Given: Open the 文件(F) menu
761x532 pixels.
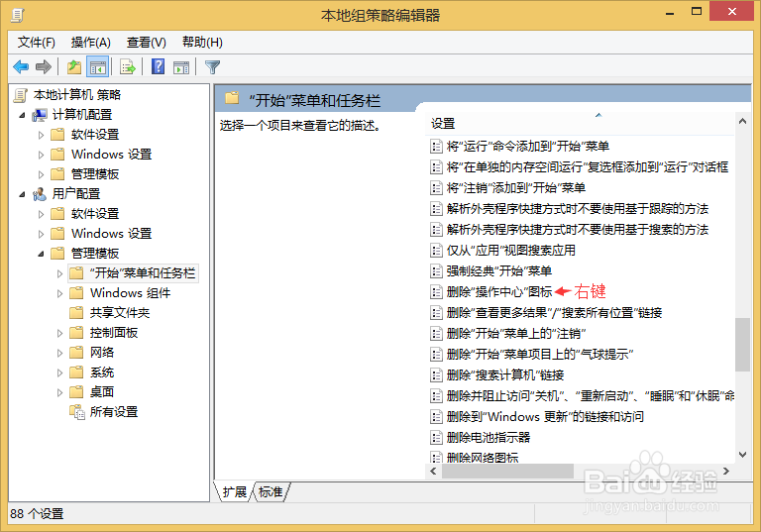Looking at the screenshot, I should (37, 43).
